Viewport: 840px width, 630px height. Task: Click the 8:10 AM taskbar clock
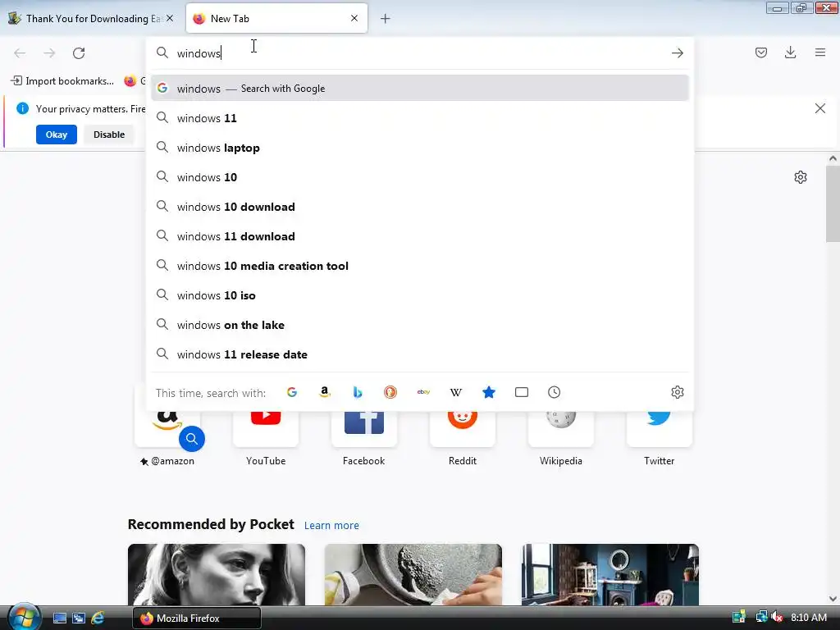tap(809, 618)
